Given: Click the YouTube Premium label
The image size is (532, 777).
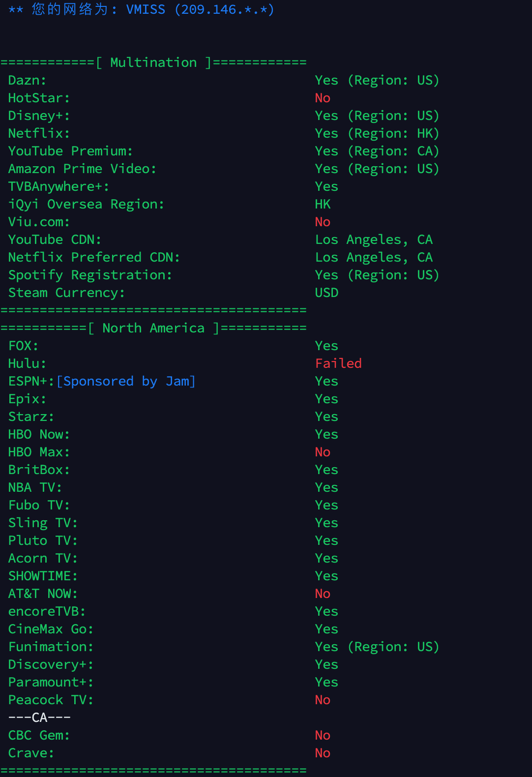Looking at the screenshot, I should 70,151.
